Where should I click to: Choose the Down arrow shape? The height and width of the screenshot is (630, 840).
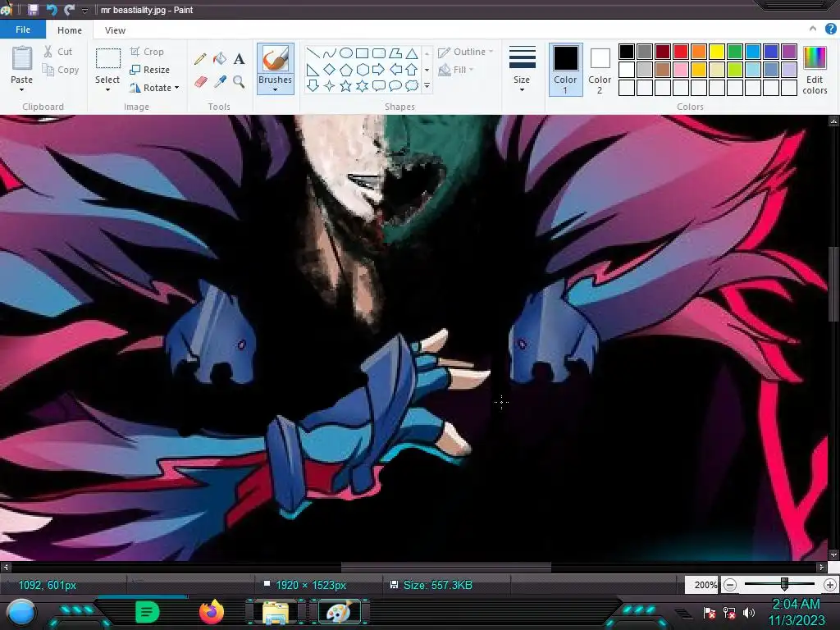coord(313,85)
